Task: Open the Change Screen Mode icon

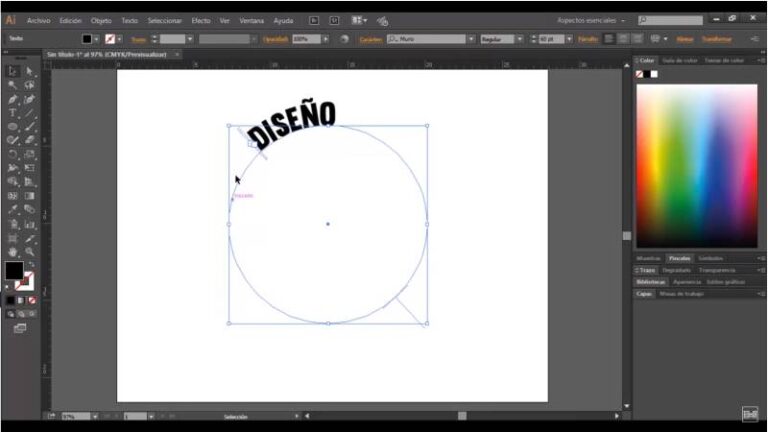Action: (20, 328)
